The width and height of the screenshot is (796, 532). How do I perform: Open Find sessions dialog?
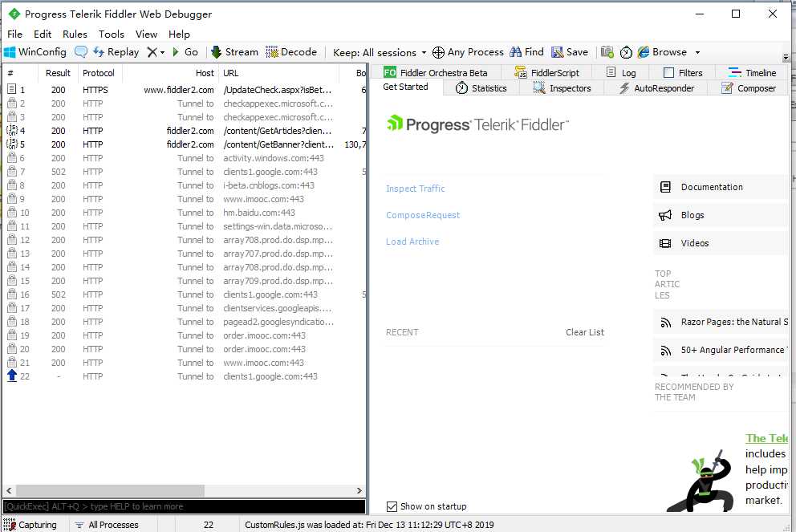point(527,52)
